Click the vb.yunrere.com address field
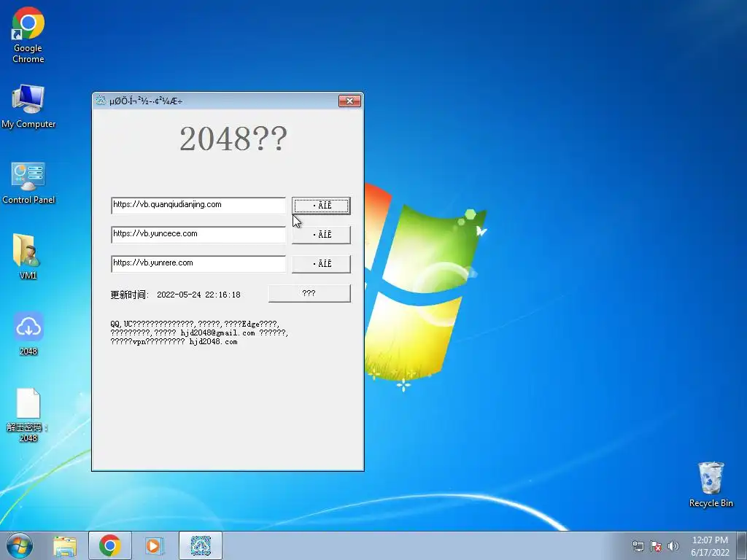Viewport: 747px width, 560px height. click(198, 263)
